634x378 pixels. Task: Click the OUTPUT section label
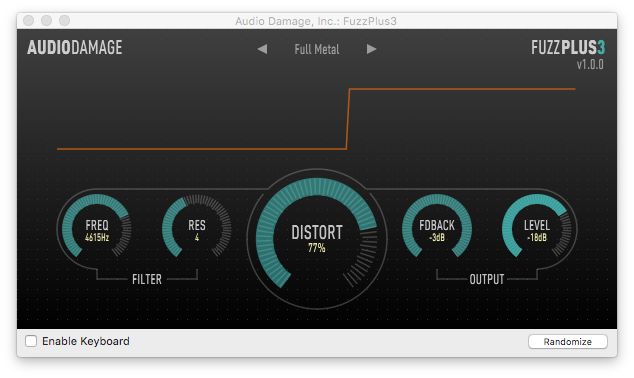486,279
